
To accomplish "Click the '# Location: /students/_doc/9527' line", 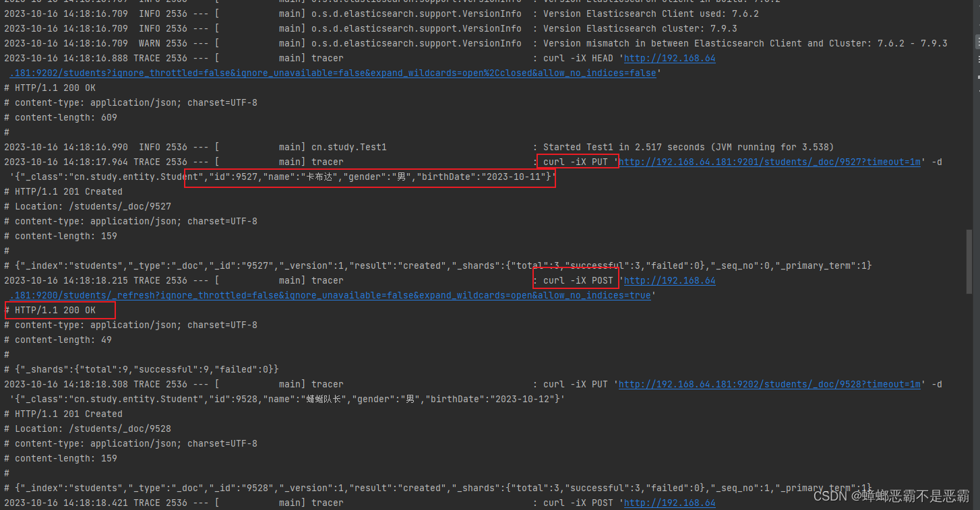I will [x=88, y=206].
